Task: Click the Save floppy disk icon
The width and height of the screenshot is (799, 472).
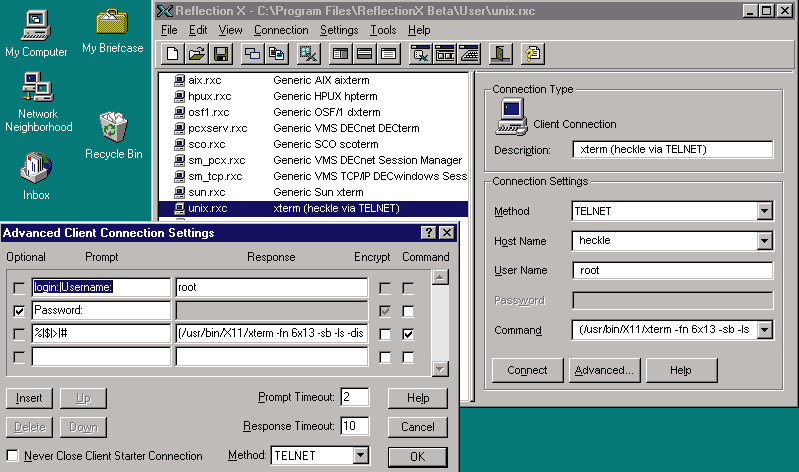Action: coord(220,53)
